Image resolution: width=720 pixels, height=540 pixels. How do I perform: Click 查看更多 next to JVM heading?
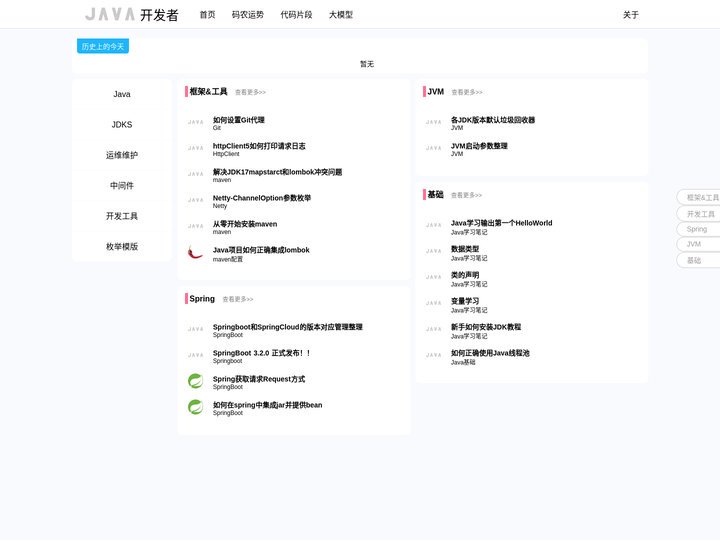[x=467, y=92]
